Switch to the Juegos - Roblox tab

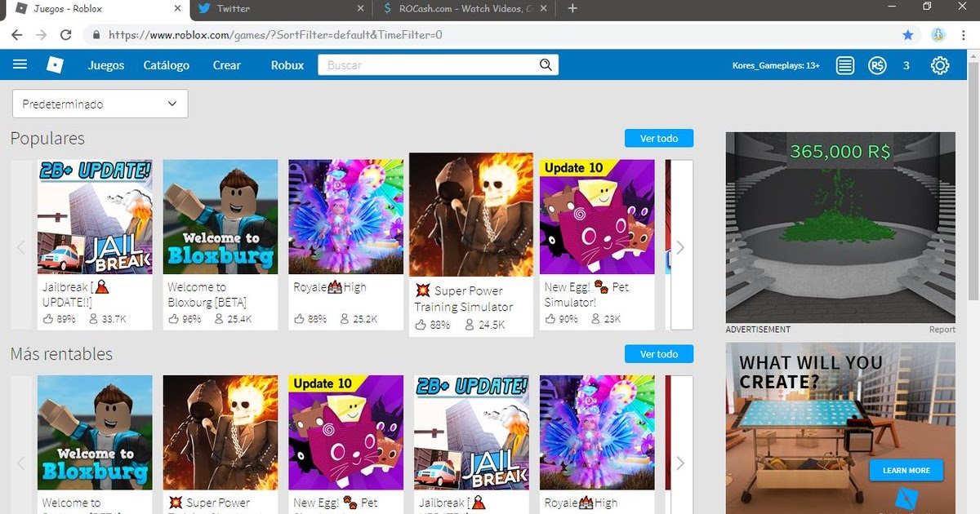(96, 8)
